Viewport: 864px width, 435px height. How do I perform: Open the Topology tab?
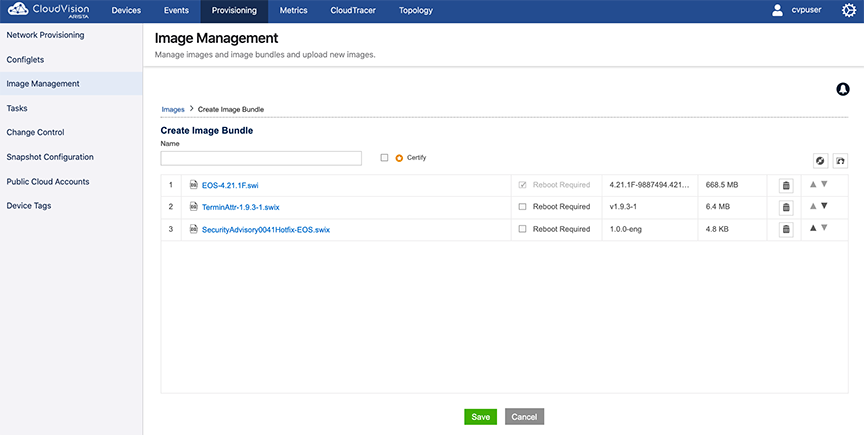[x=416, y=10]
